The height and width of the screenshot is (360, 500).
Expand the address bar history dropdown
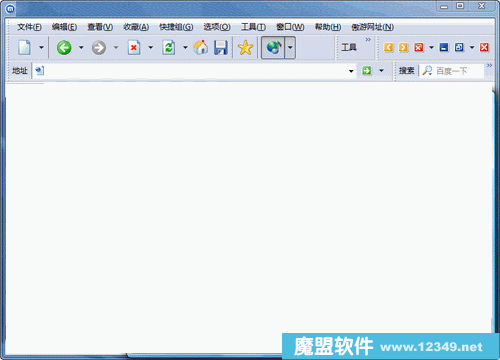point(351,71)
